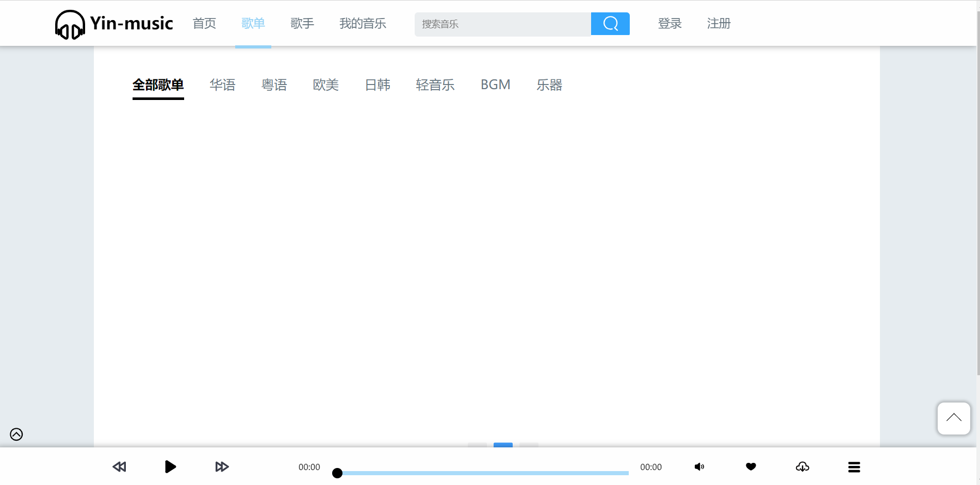Start playback with the play button
The image size is (980, 485).
tap(170, 467)
